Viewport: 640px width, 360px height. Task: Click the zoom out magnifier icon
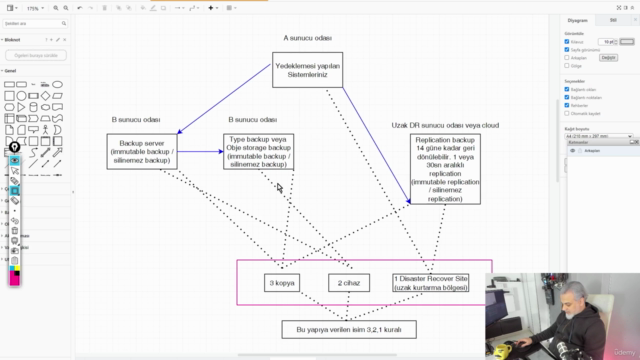(x=66, y=8)
